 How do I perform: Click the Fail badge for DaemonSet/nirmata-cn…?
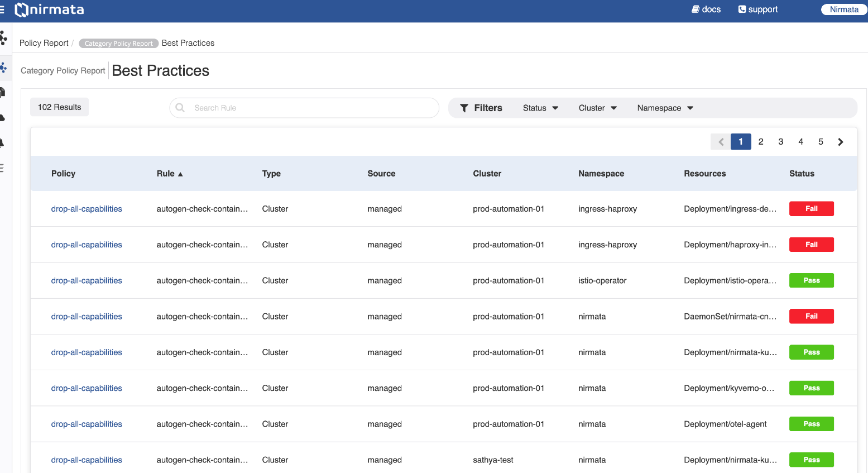point(812,316)
